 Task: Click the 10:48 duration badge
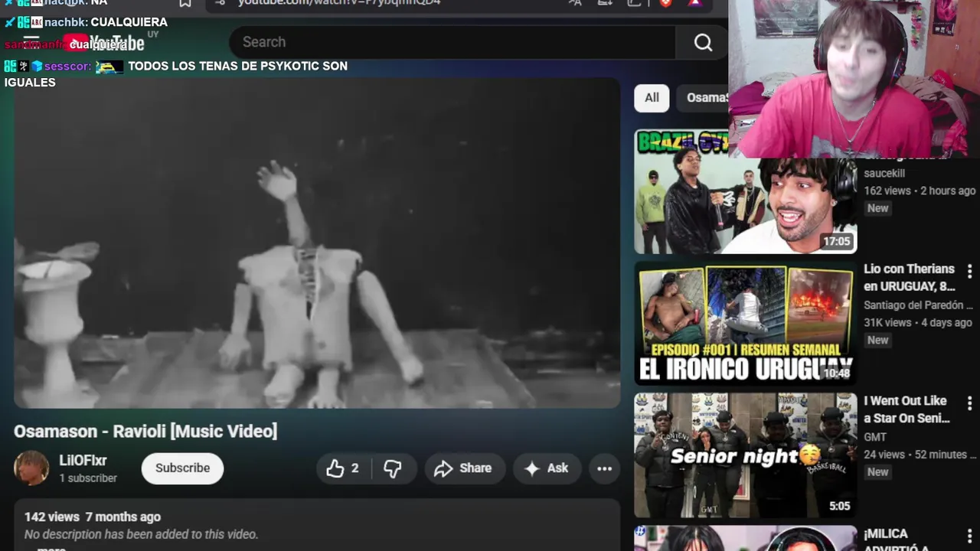pos(836,373)
